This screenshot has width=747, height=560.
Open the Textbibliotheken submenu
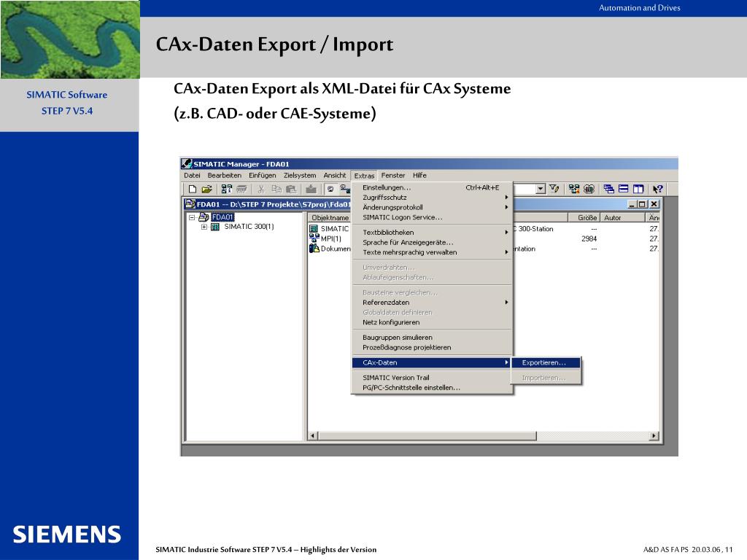point(432,233)
